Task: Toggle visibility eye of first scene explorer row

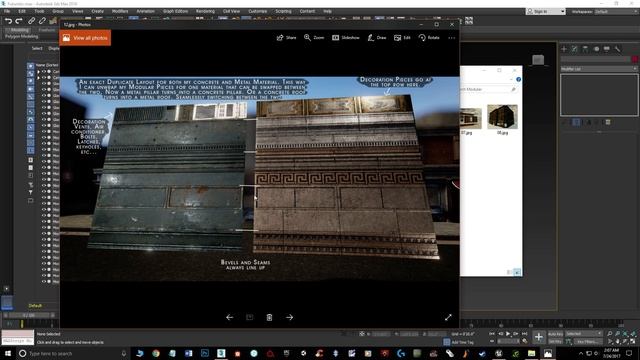Action: click(x=44, y=71)
